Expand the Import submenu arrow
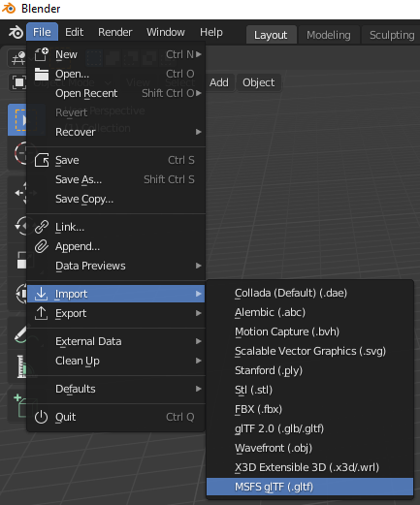 pyautogui.click(x=199, y=294)
